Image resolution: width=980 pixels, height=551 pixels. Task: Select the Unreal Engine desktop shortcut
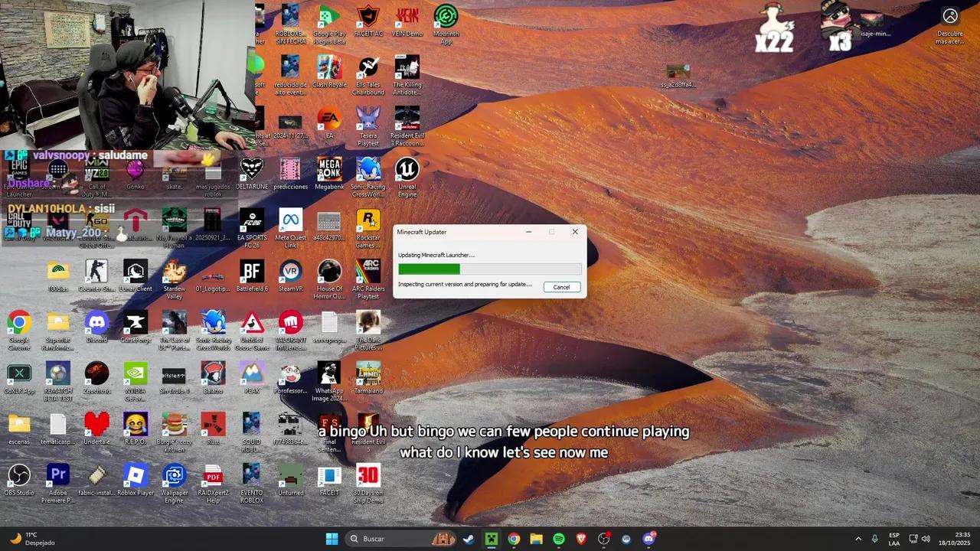[407, 169]
